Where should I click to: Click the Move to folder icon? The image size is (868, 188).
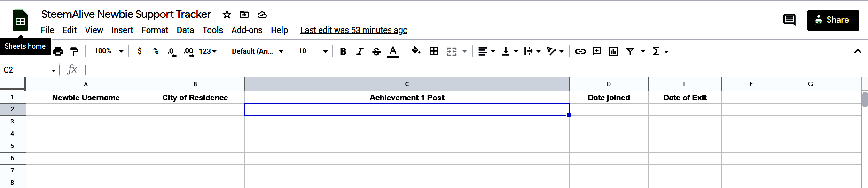click(244, 15)
